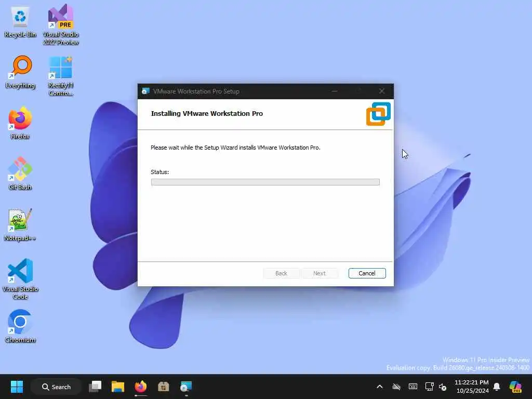Image resolution: width=532 pixels, height=399 pixels.
Task: Select the Git Bash desktop icon
Action: [x=20, y=174]
